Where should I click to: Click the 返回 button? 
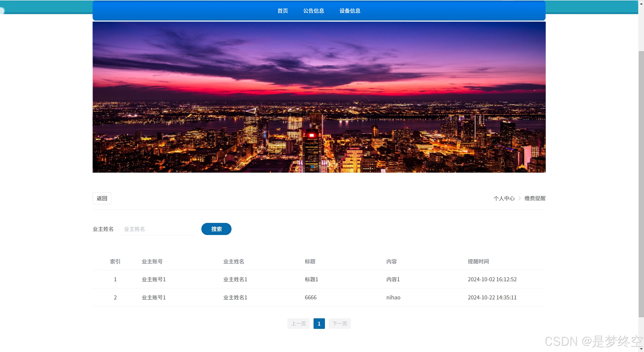102,198
